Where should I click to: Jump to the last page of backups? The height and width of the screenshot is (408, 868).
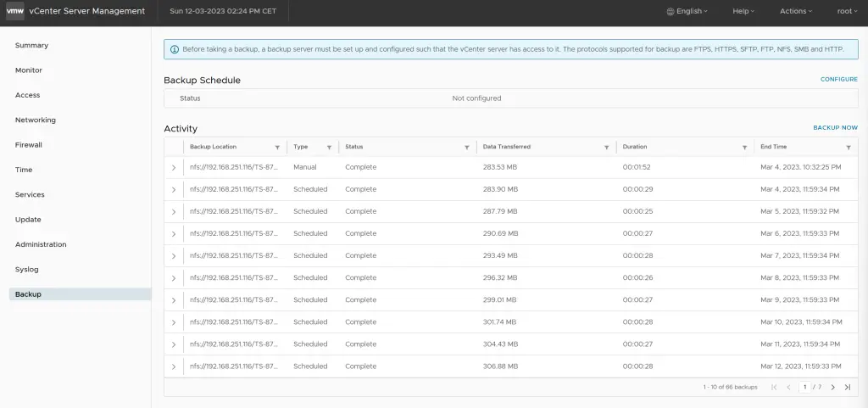tap(848, 387)
